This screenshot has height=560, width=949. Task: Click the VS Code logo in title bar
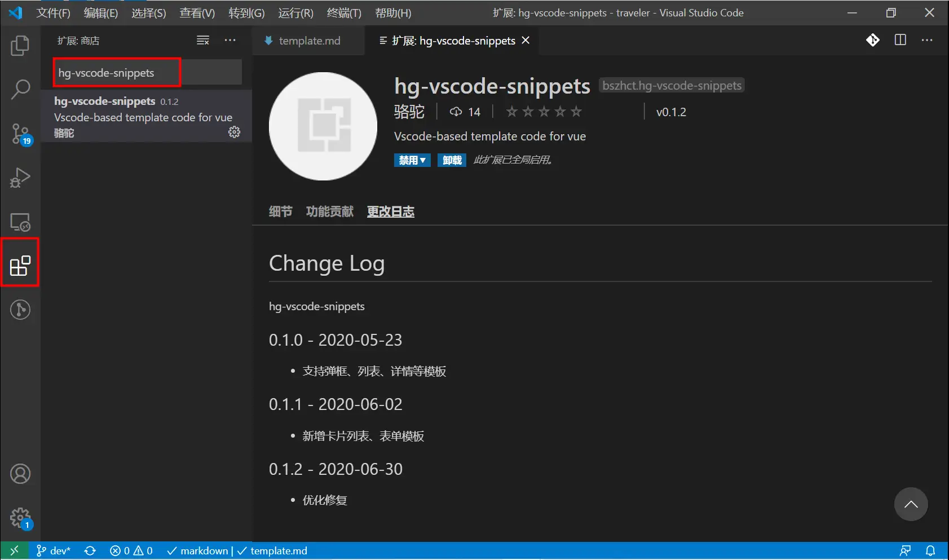15,12
